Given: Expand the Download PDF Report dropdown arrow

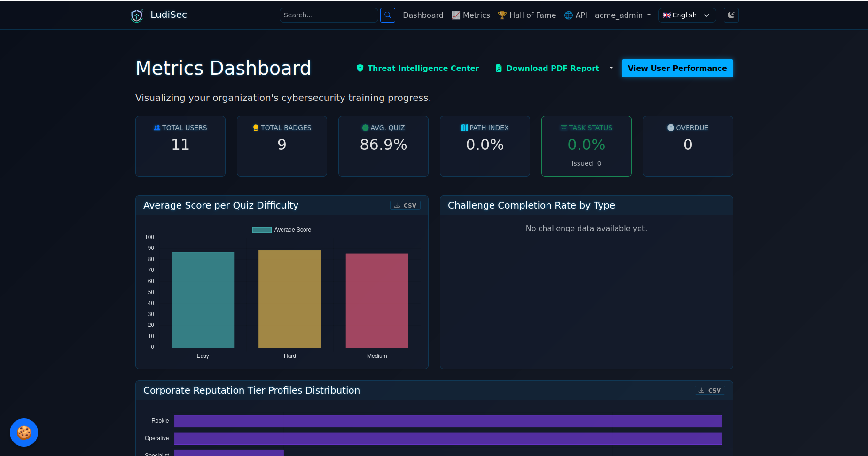Looking at the screenshot, I should [x=611, y=68].
